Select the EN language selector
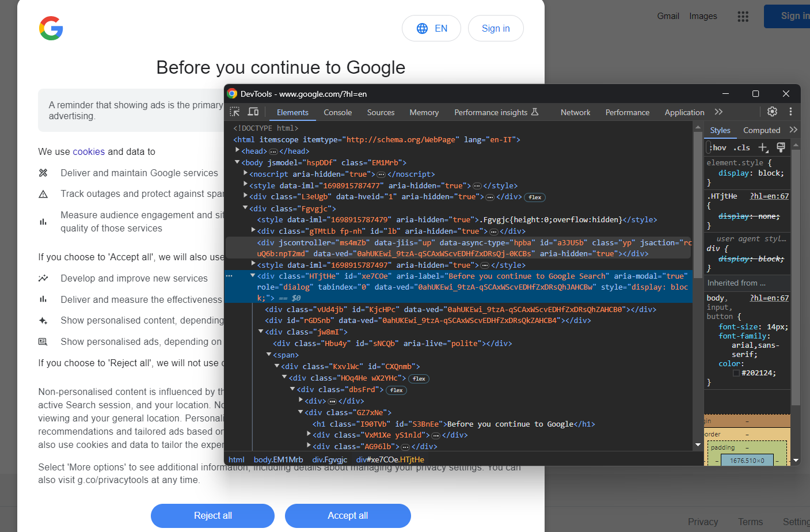Image resolution: width=810 pixels, height=532 pixels. (431, 28)
